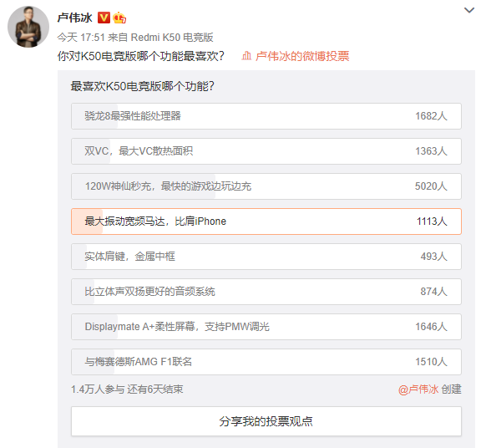This screenshot has width=481, height=448.
Task: Click the 卢伟冰 username
Action: (74, 18)
